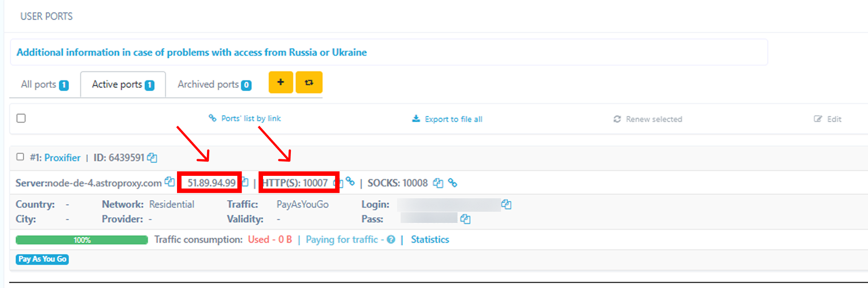Image resolution: width=868 pixels, height=288 pixels.
Task: Copy the Login value
Action: pyautogui.click(x=506, y=205)
